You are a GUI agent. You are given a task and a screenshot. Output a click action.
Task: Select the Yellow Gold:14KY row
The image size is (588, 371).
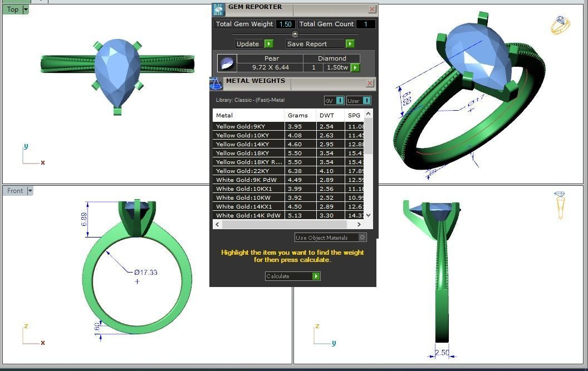click(288, 144)
